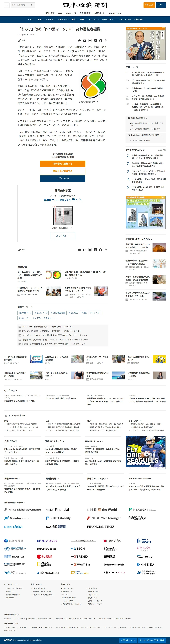This screenshot has height=644, width=170.
Task: Open the FINANCIAL TIMES logo link
Action: 101,526
